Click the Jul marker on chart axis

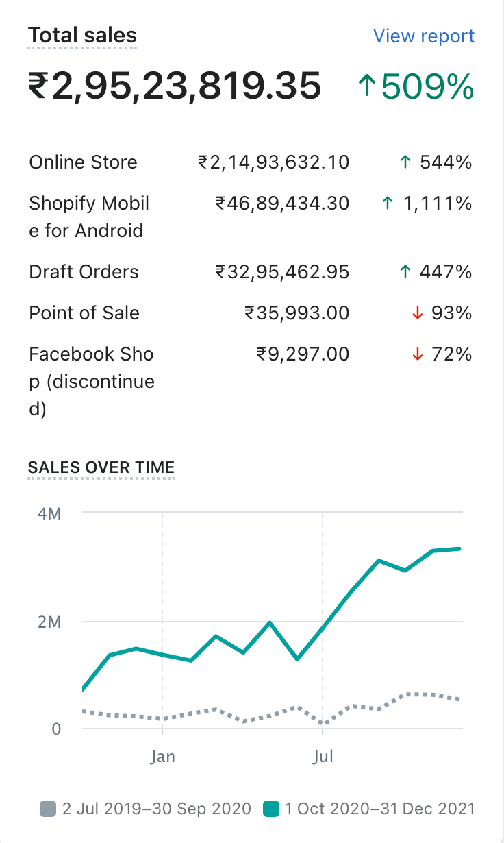click(x=323, y=757)
